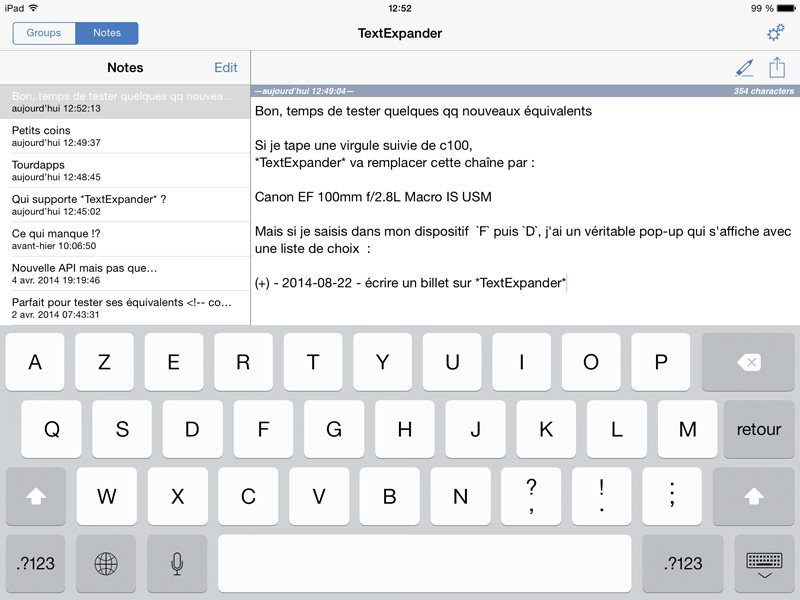Switch to the Groups tab

click(44, 33)
